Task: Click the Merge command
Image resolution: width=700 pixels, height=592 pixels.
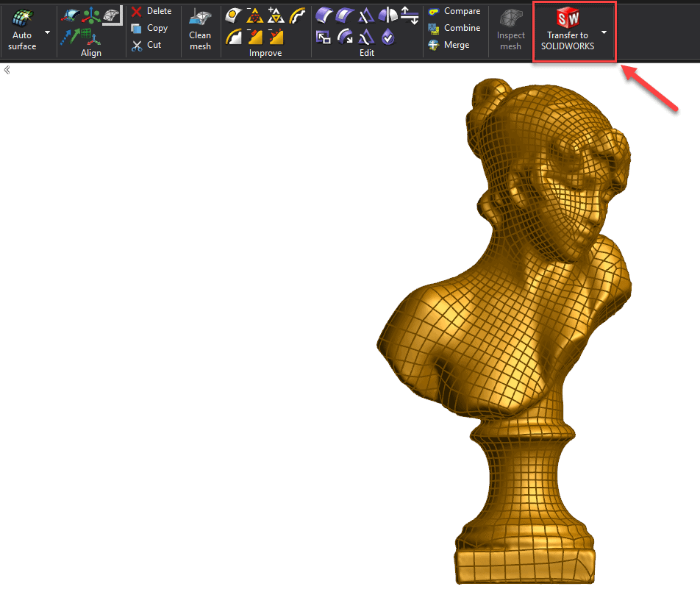Action: click(449, 45)
